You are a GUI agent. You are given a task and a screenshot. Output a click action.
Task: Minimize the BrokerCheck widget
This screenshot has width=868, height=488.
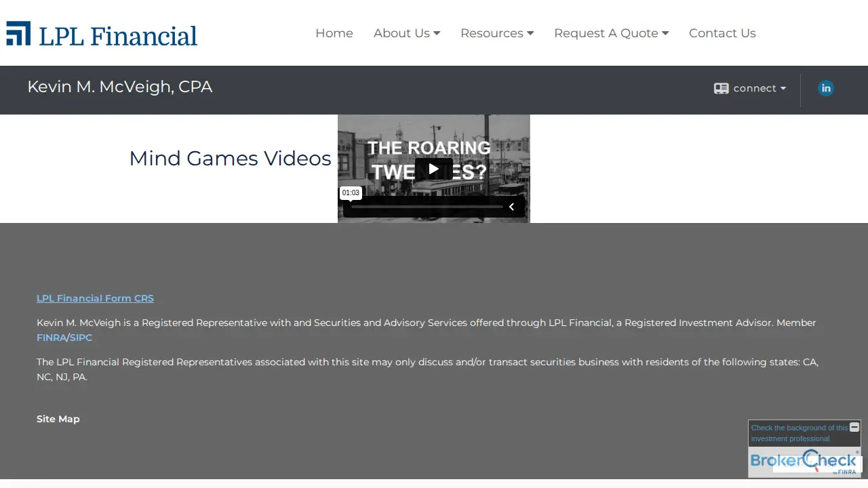click(854, 427)
